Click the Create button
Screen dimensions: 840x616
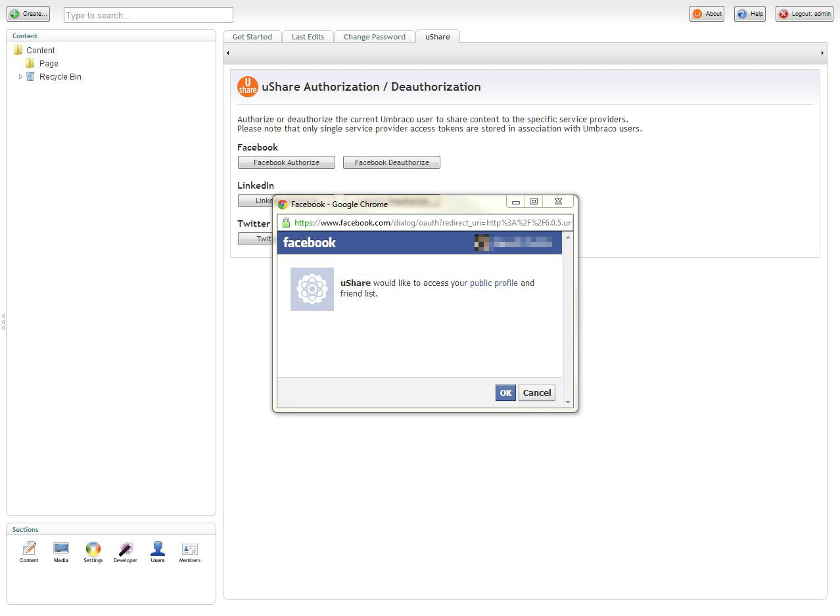[x=28, y=14]
